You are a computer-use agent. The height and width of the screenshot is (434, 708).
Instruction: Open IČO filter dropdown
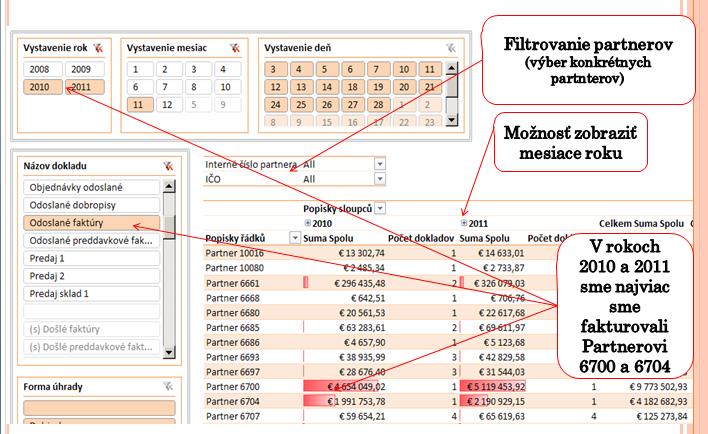point(380,179)
